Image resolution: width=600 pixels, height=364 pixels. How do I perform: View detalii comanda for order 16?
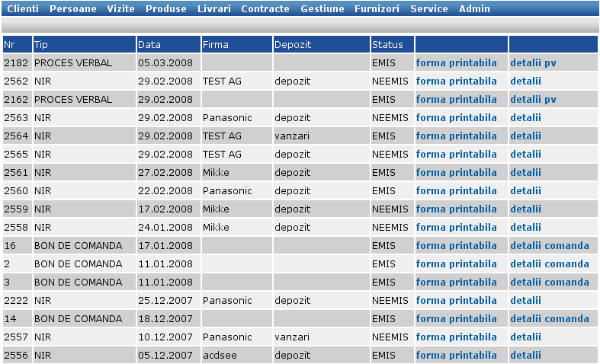tap(550, 245)
